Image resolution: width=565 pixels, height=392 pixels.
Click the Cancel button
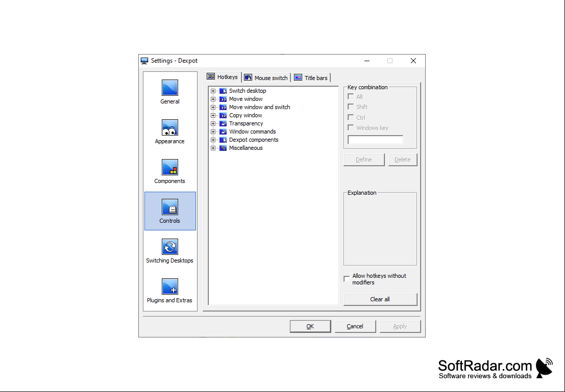(x=355, y=326)
